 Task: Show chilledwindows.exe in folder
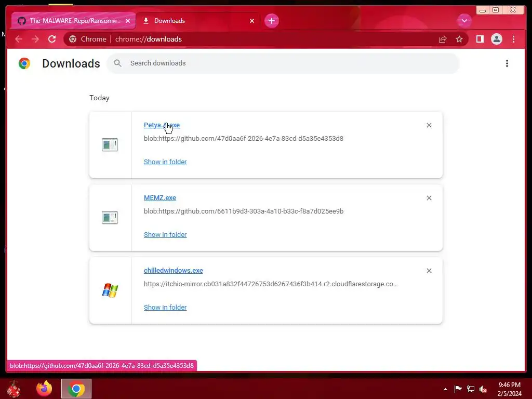[x=165, y=307]
